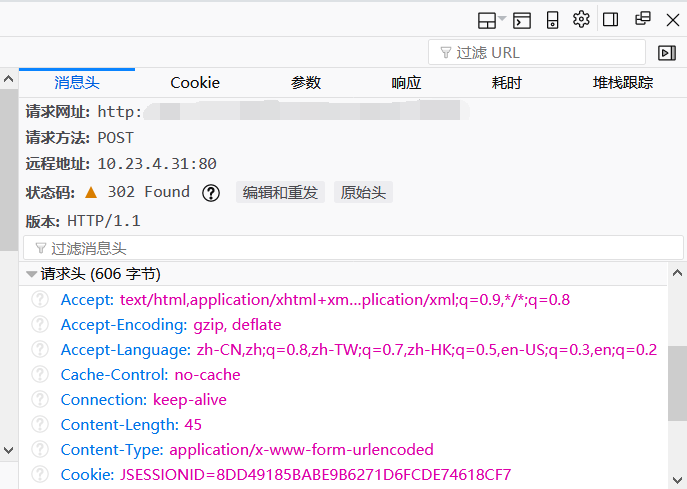Click help icon beside Accept-Encoding header
Image resolution: width=687 pixels, height=489 pixels.
[40, 324]
